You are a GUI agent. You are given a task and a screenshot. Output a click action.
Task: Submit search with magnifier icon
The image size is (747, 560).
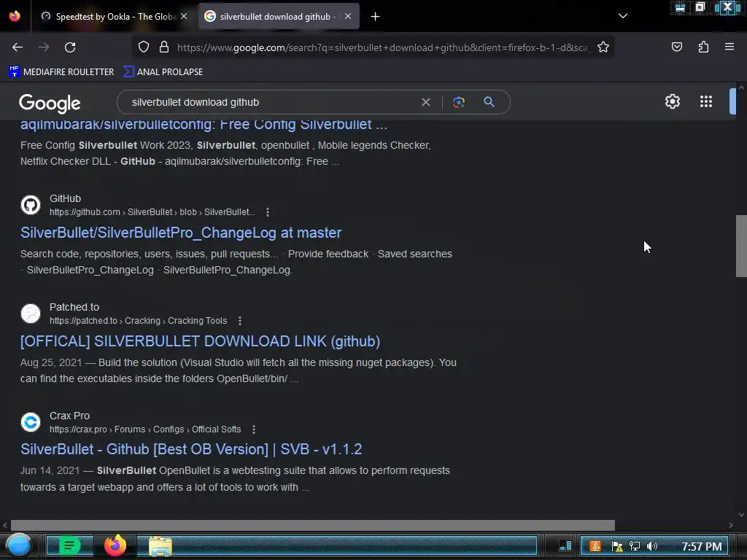coord(489,102)
